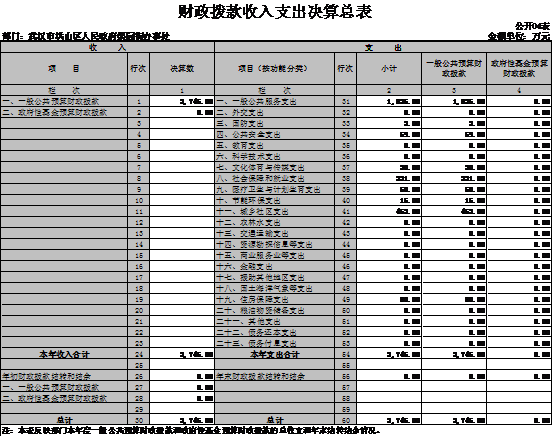The image size is (553, 437).
Task: Click the 政府性基金预算财政拨款 column header
Action: (x=519, y=69)
